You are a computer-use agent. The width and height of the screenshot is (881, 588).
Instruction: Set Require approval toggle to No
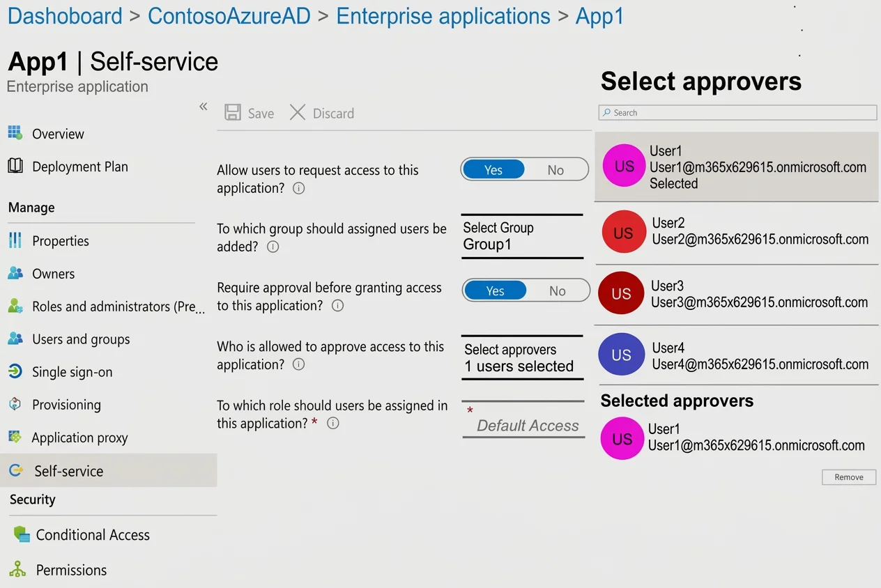(558, 291)
